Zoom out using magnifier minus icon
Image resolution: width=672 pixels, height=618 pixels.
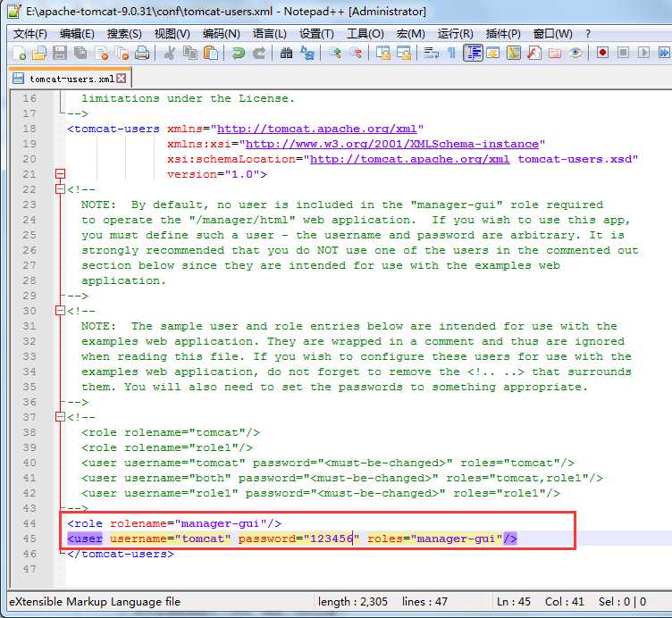(356, 53)
